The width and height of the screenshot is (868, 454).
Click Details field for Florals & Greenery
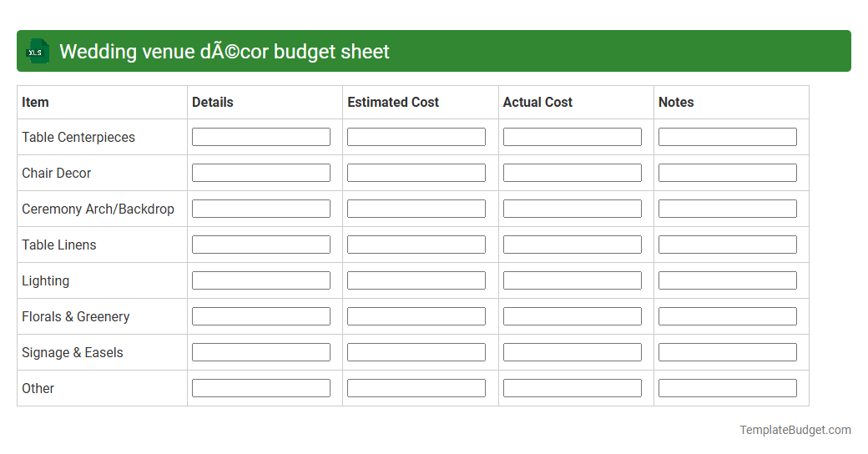[x=261, y=316]
